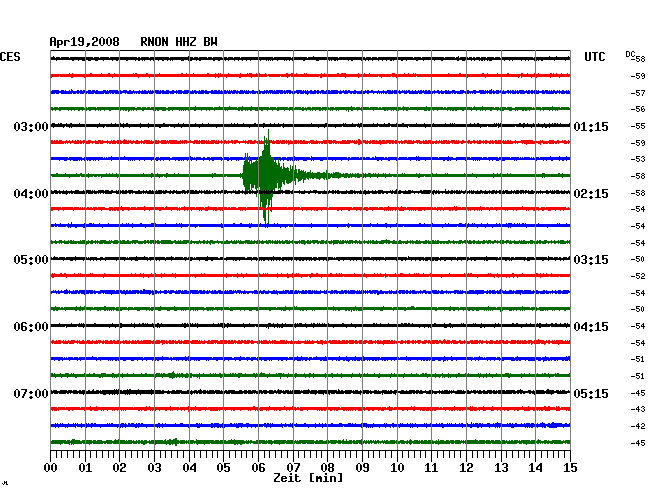The height and width of the screenshot is (494, 650).
Task: Click the DC offset value "-43"
Action: coord(638,409)
